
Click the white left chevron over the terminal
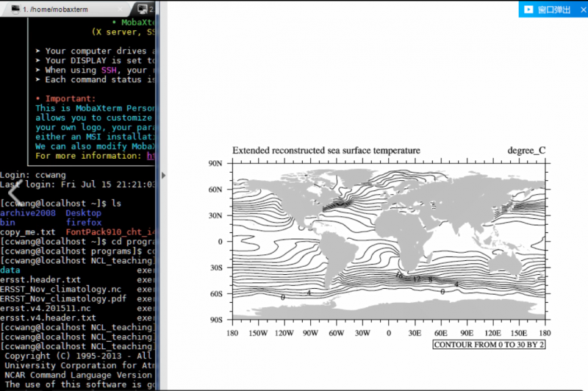coord(13,193)
